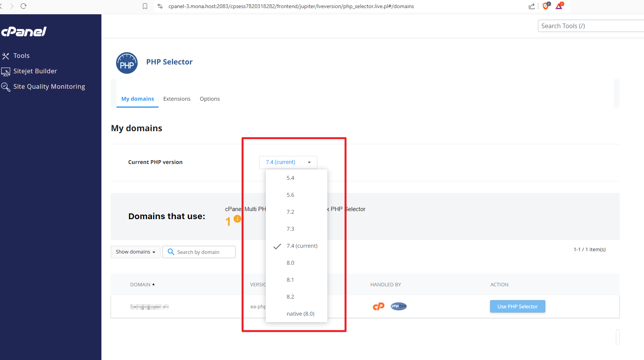644x360 pixels.
Task: Switch to the My domains tab
Action: (x=138, y=99)
